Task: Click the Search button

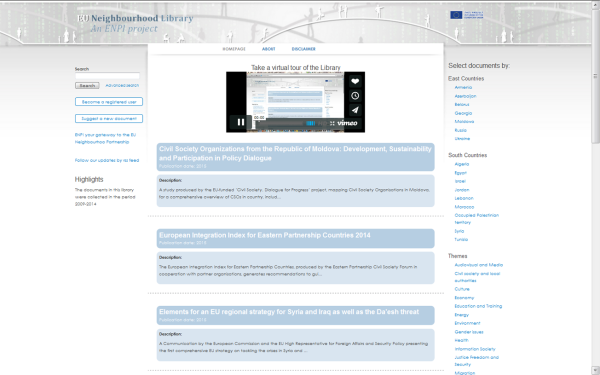Action: [87, 86]
